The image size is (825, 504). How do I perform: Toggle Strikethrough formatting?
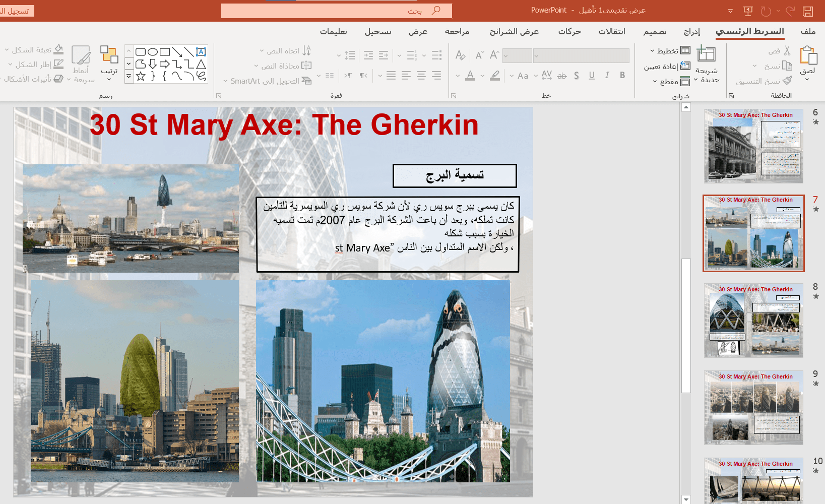click(x=562, y=76)
